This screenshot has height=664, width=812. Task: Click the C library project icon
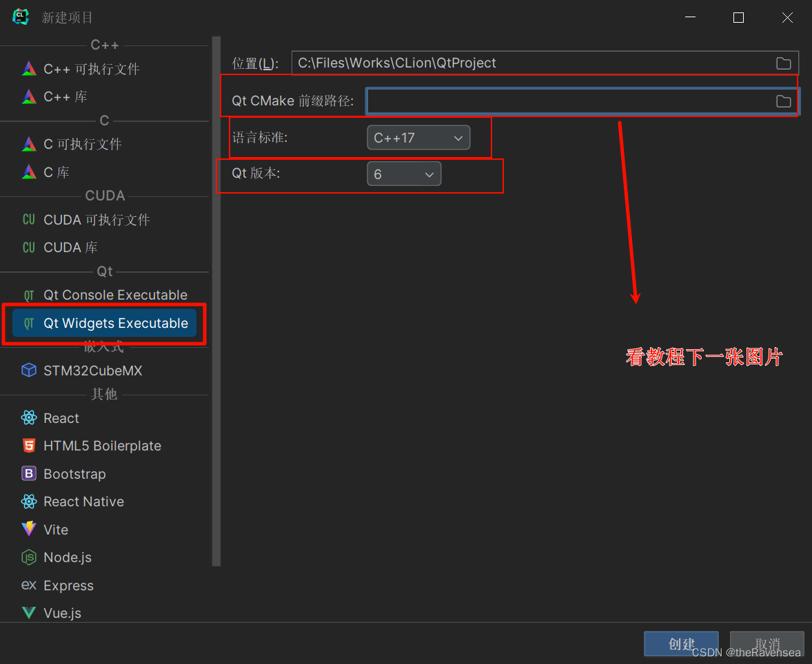29,172
